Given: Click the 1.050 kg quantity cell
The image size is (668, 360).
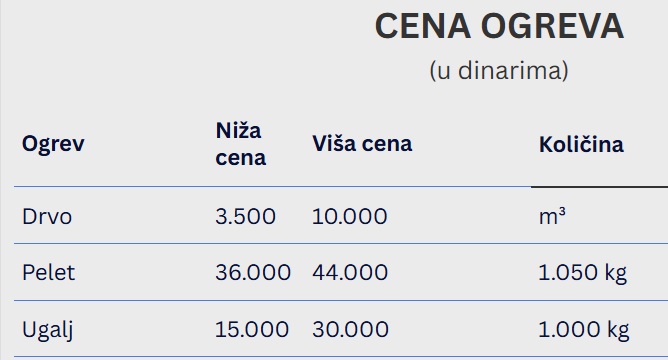Looking at the screenshot, I should point(583,274).
